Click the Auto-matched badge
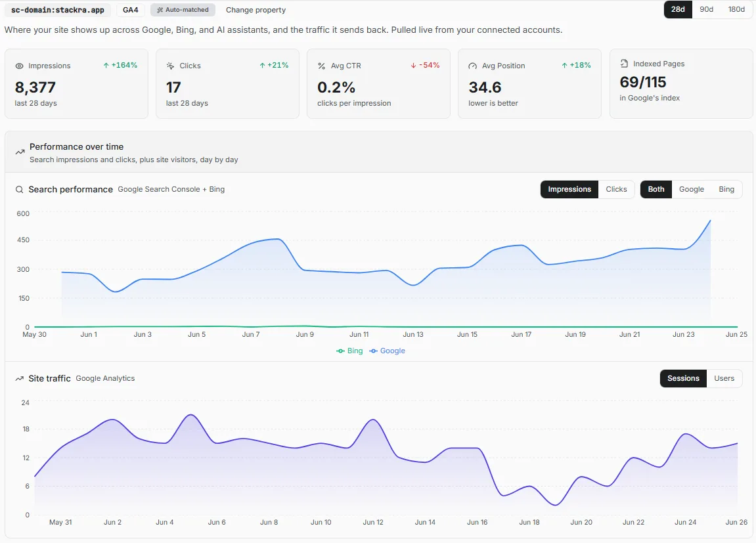Viewport: 756px width, 543px height. click(x=183, y=10)
